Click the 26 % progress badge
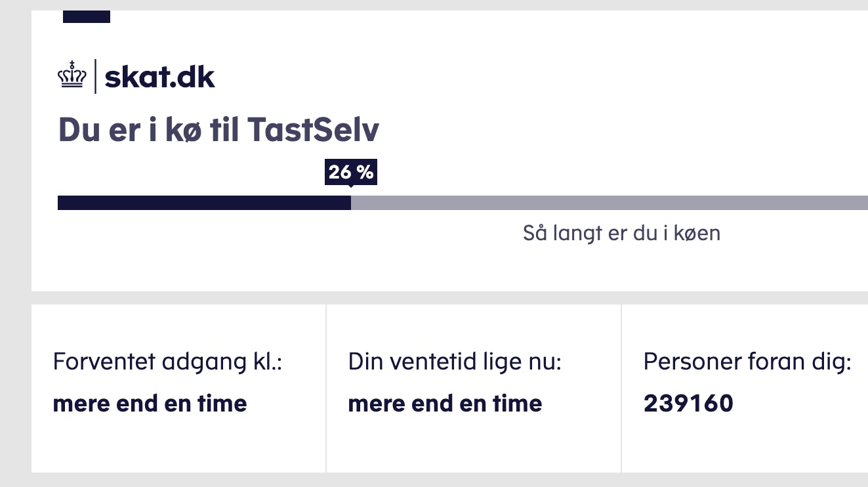 tap(351, 172)
